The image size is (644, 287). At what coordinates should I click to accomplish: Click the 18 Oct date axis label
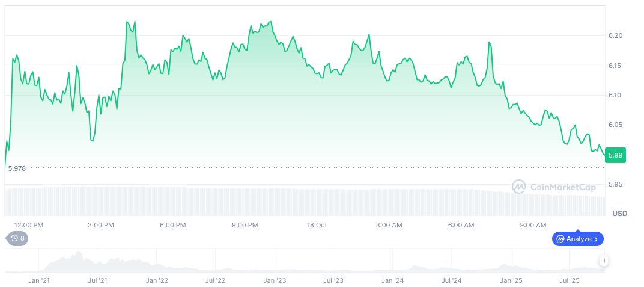[317, 225]
